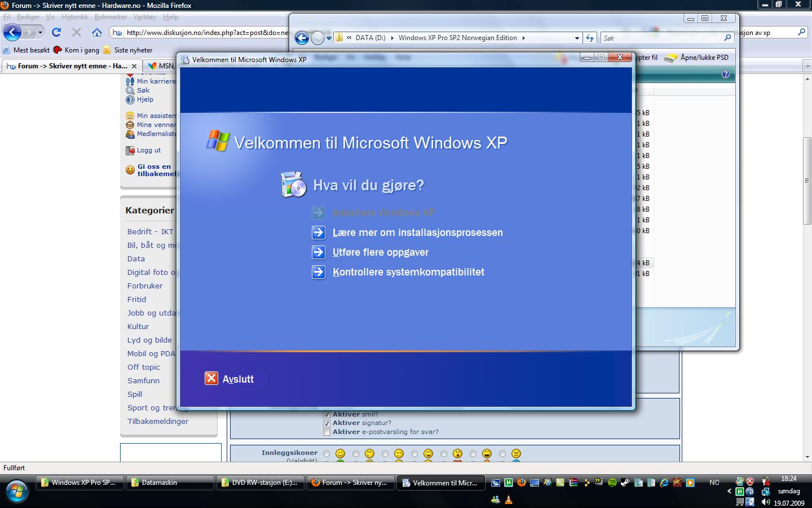Expand the Explorer address bar dropdown
The width and height of the screenshot is (812, 508).
(577, 38)
